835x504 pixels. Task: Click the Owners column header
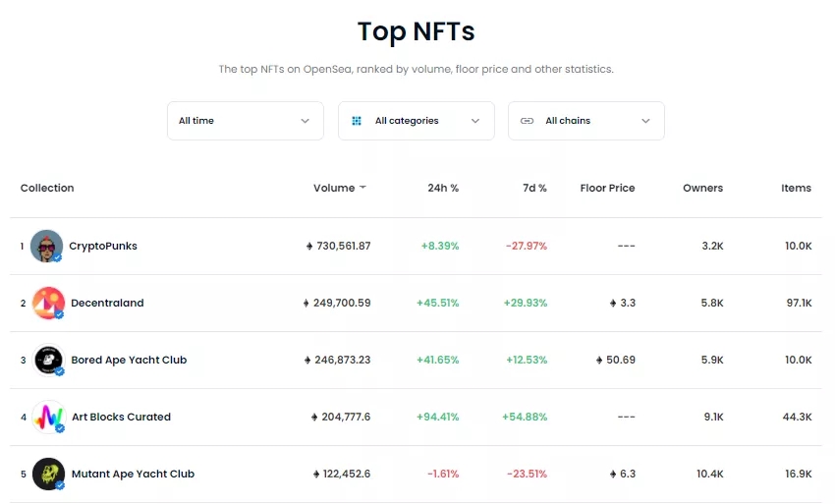click(x=702, y=188)
